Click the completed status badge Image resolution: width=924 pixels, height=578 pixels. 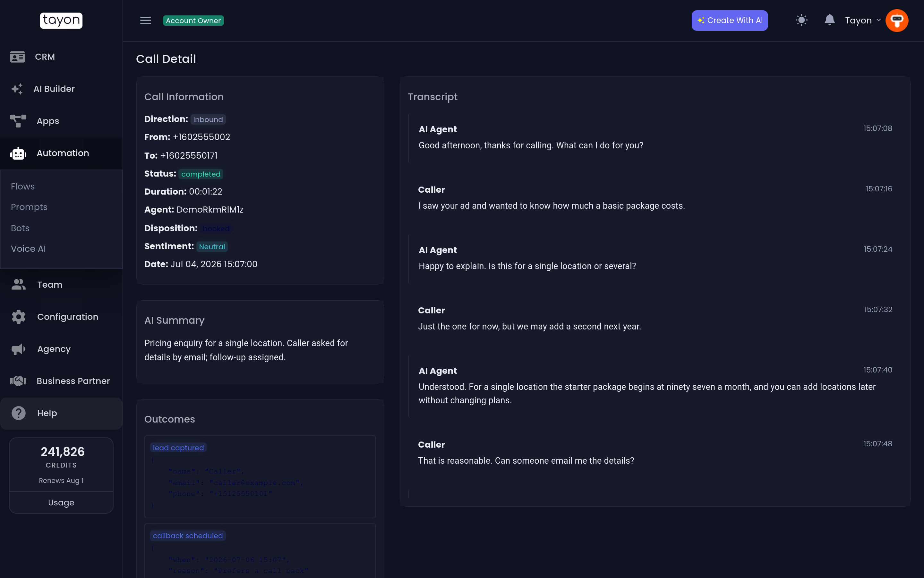pos(201,174)
